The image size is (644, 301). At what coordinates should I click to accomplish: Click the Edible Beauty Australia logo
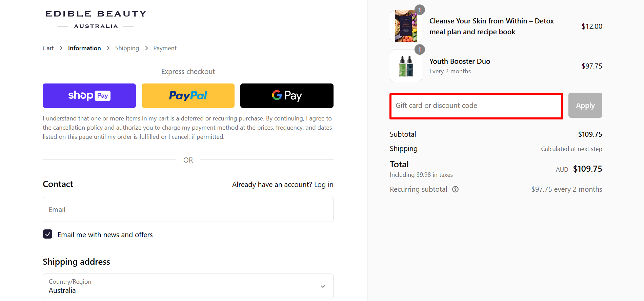[96, 19]
